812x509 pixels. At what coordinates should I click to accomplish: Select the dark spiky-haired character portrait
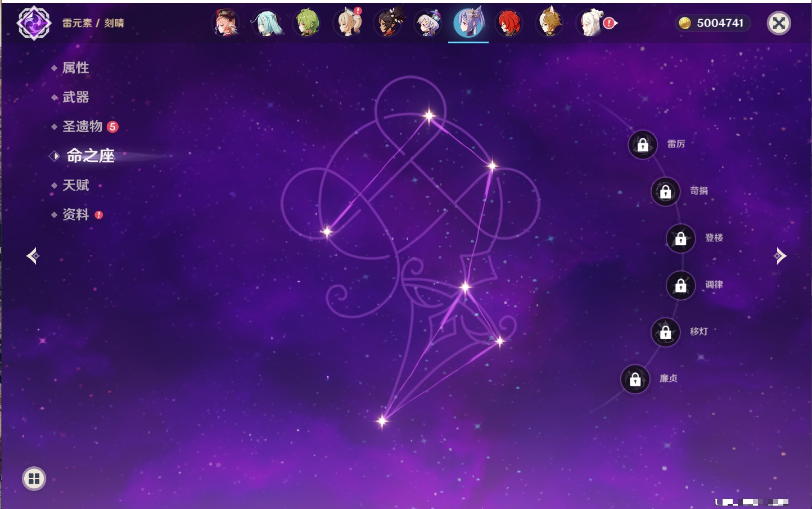click(389, 23)
